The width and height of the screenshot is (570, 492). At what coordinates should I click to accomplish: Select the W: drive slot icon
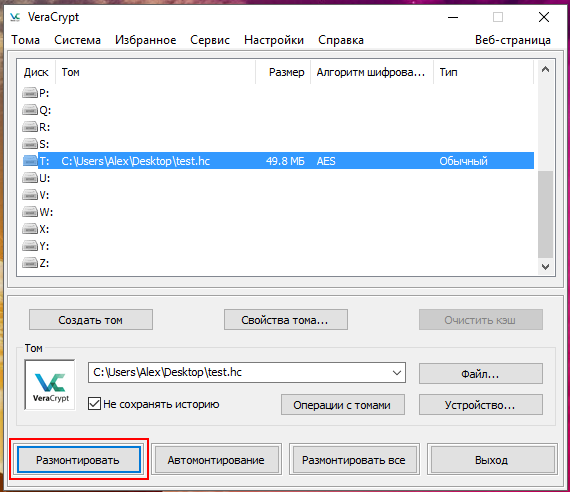(30, 212)
